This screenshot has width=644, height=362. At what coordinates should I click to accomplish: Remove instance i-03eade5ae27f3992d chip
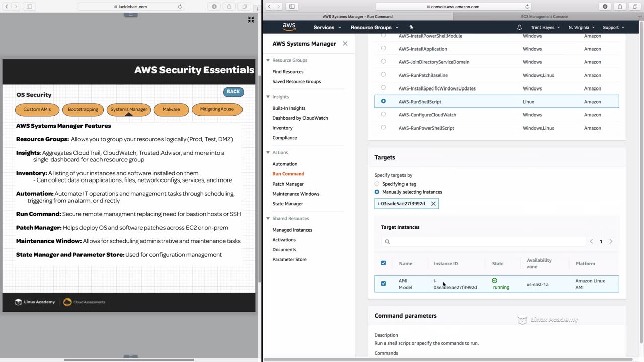[x=433, y=204]
